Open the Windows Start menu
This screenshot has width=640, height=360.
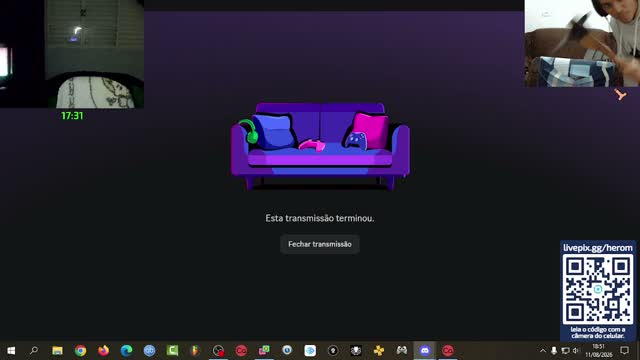[11, 351]
